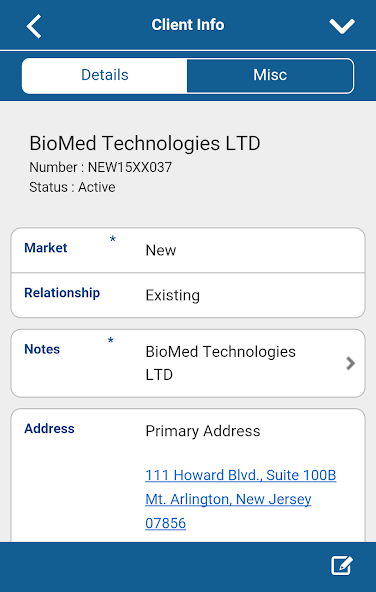Viewport: 376px width, 592px height.
Task: Tap the Status Active text
Action: click(72, 187)
